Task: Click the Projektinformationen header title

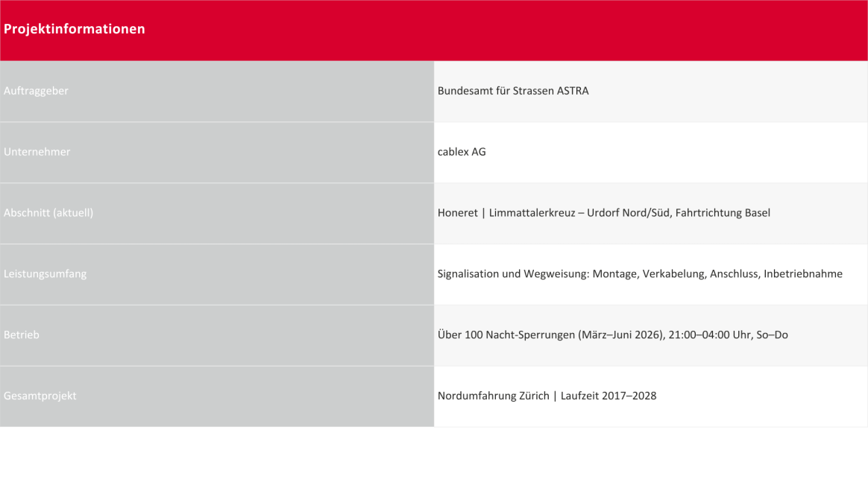Action: [x=74, y=29]
